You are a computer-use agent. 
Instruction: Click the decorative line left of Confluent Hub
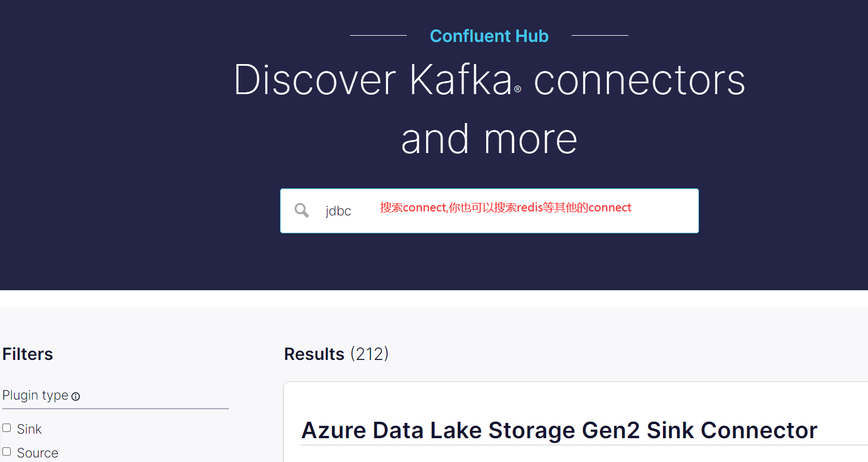point(378,36)
